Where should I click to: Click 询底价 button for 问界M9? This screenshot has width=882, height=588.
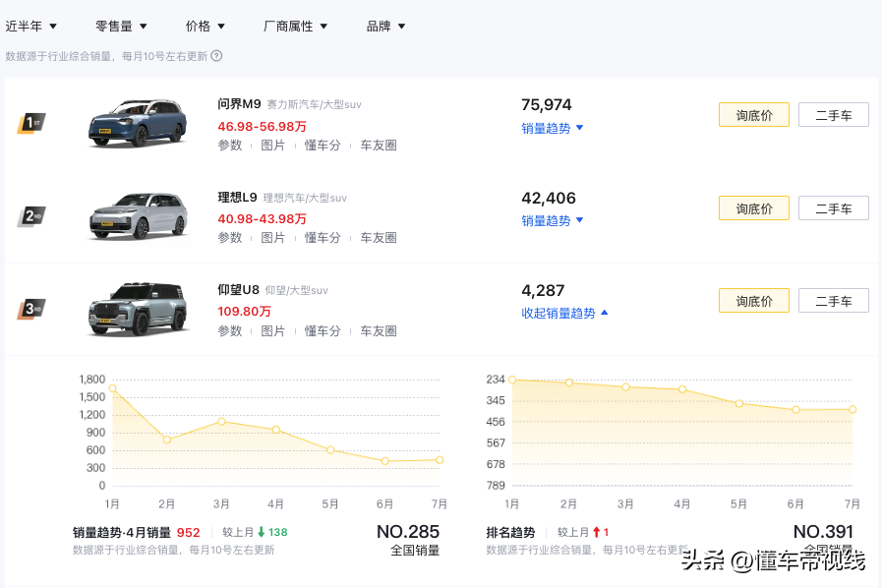coord(753,114)
